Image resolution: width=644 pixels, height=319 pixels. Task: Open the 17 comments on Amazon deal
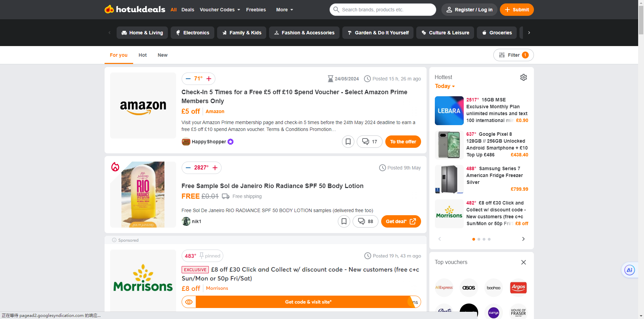(369, 142)
